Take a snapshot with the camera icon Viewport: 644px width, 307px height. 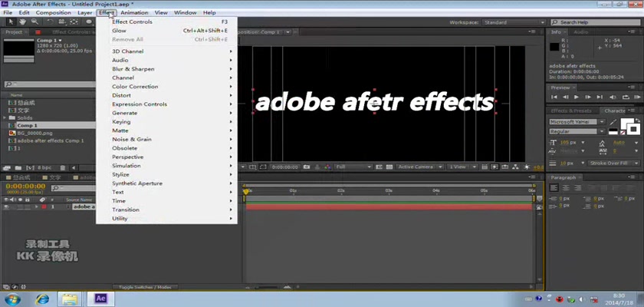[307, 167]
